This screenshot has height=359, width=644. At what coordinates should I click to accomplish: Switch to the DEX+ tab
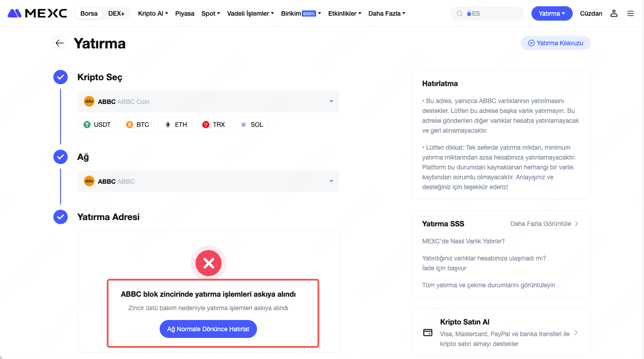click(117, 13)
